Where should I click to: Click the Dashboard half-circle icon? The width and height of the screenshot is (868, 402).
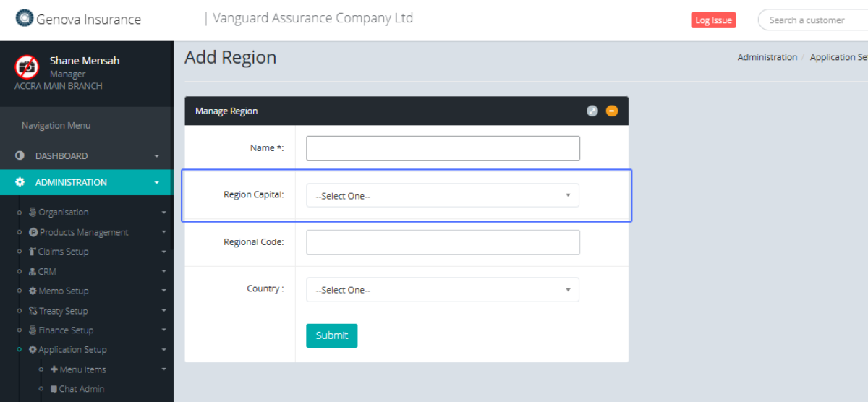[20, 156]
